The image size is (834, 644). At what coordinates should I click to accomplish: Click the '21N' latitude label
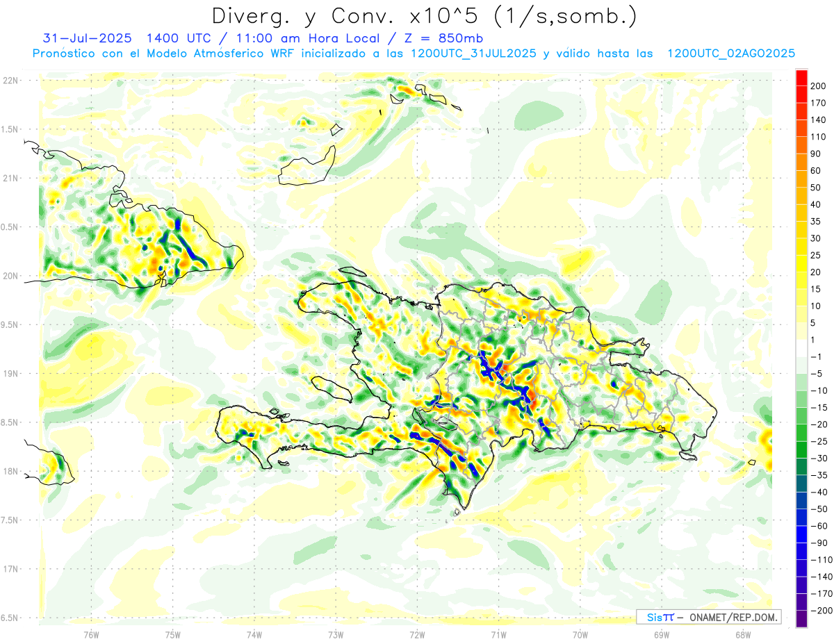pos(9,179)
